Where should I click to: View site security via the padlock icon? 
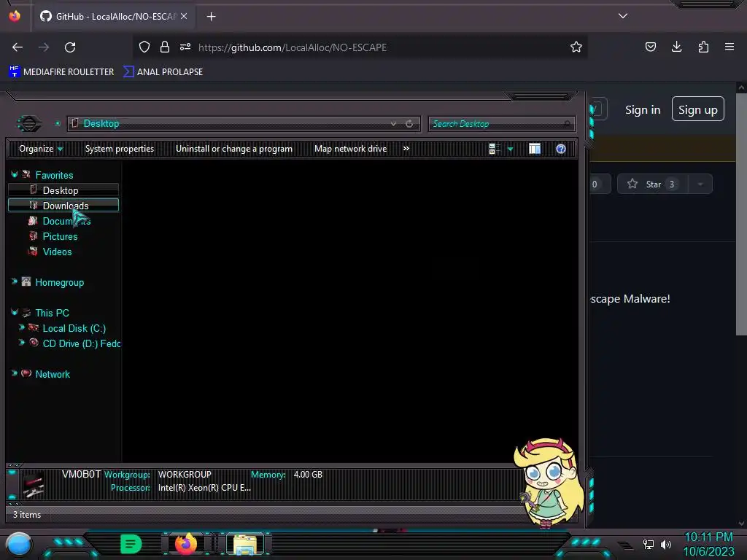[x=165, y=47]
